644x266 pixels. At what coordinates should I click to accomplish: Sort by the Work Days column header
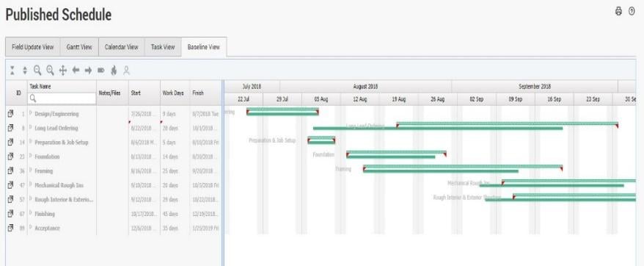[173, 93]
